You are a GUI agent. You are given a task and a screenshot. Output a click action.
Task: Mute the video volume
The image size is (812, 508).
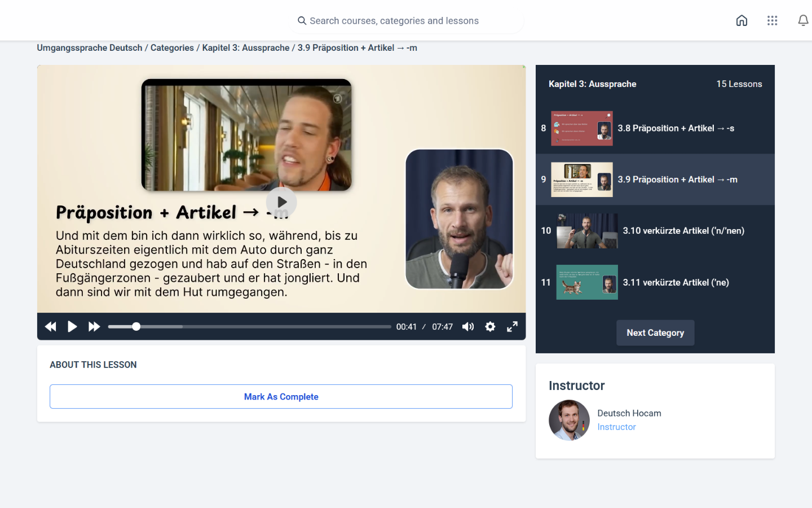[x=468, y=327]
